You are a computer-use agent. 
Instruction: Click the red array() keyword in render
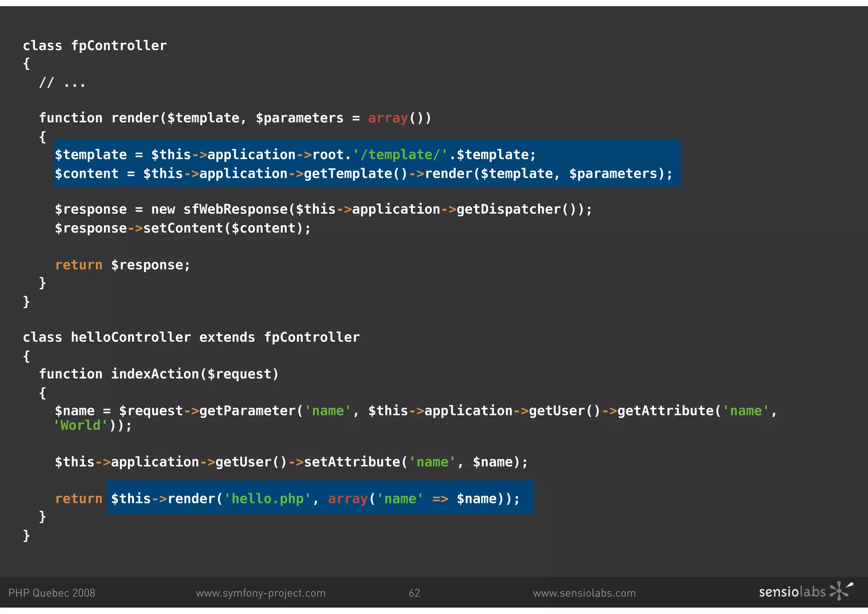pos(387,118)
